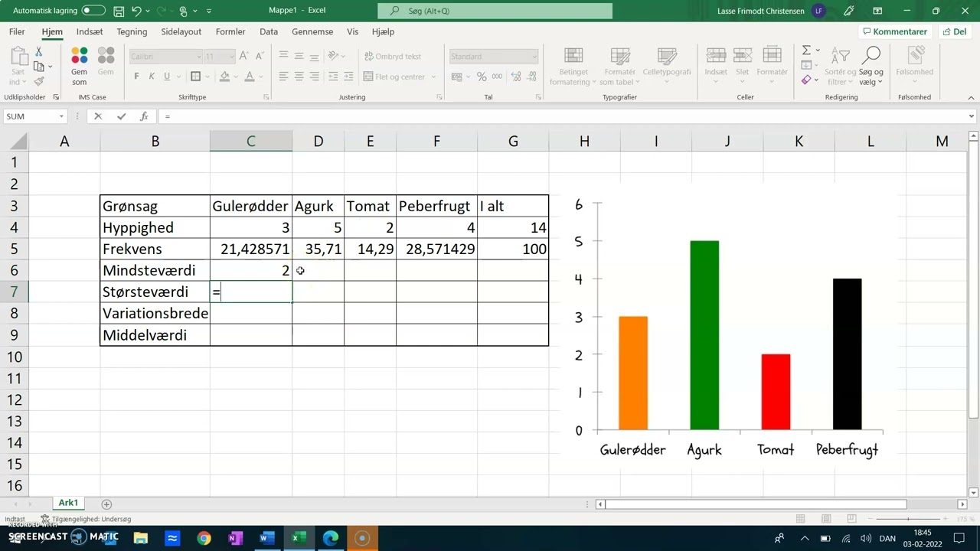Open Chrome from the taskbar

[204, 538]
